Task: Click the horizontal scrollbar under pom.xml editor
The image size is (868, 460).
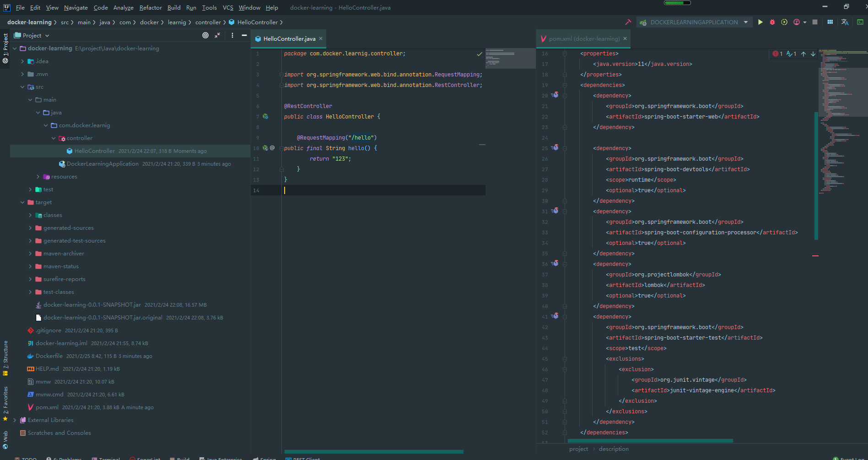Action: pyautogui.click(x=650, y=441)
